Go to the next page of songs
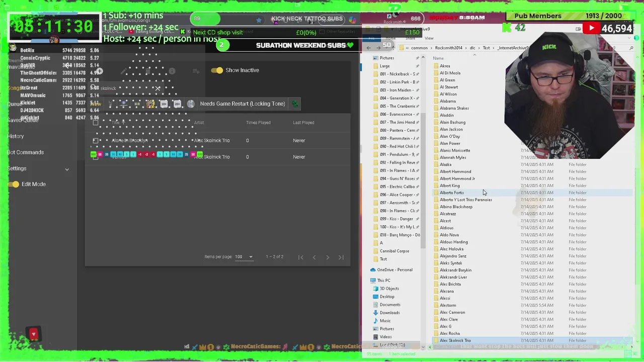Viewport: 644px width, 362px height. [x=328, y=257]
